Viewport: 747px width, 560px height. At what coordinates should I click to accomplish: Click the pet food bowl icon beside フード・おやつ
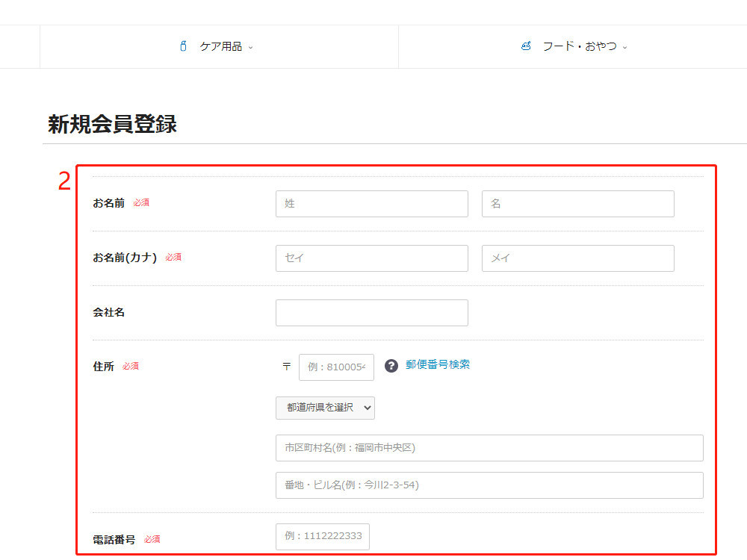click(526, 46)
